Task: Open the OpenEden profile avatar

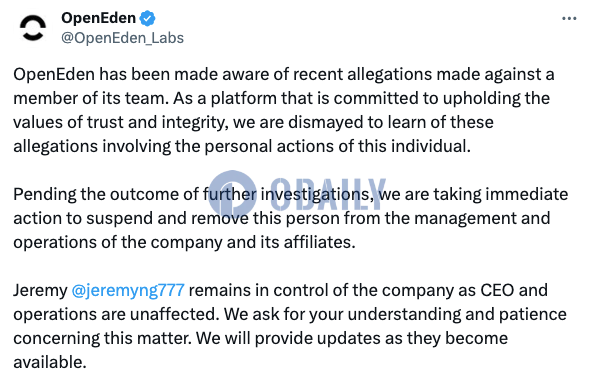Action: 33,28
